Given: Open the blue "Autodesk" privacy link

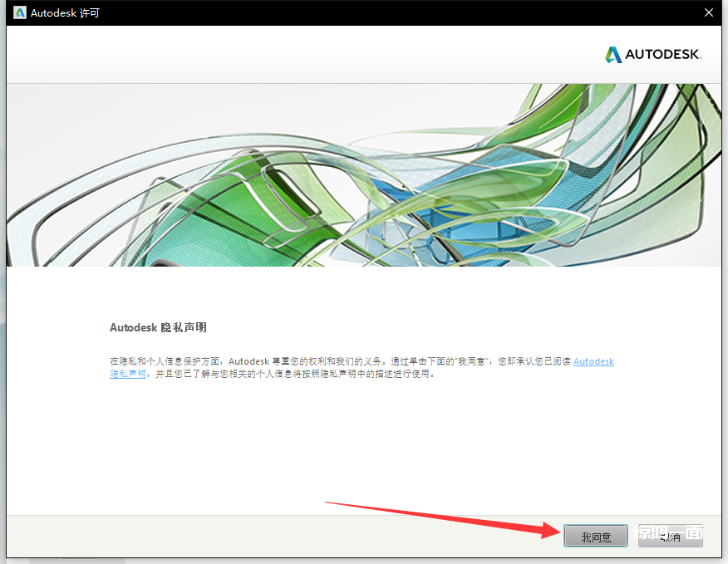Looking at the screenshot, I should click(593, 361).
